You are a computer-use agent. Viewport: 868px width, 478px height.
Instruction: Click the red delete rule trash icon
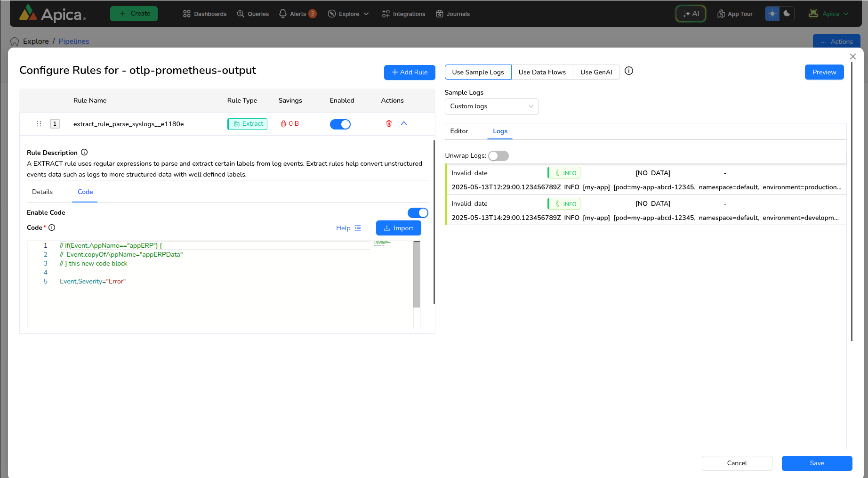[389, 124]
